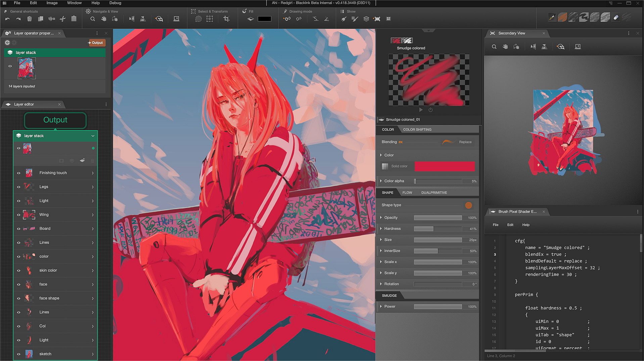The image size is (644, 361).
Task: Click the orange Output button
Action: click(x=96, y=43)
